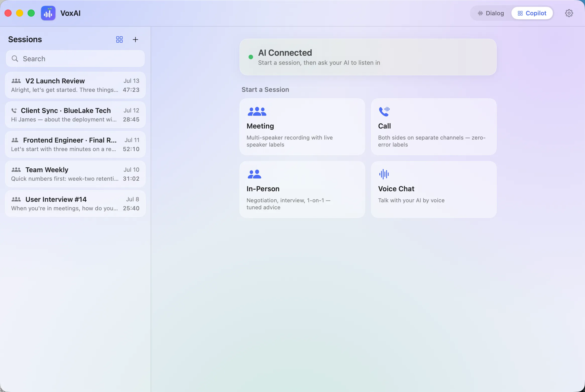Start a Call session
Image resolution: width=585 pixels, height=392 pixels.
click(x=434, y=127)
